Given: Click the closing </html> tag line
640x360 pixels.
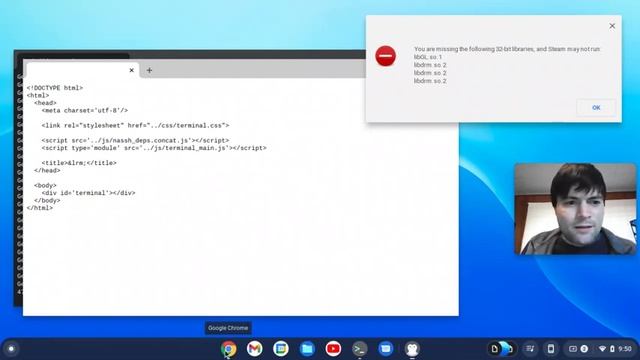Looking at the screenshot, I should [40, 208].
